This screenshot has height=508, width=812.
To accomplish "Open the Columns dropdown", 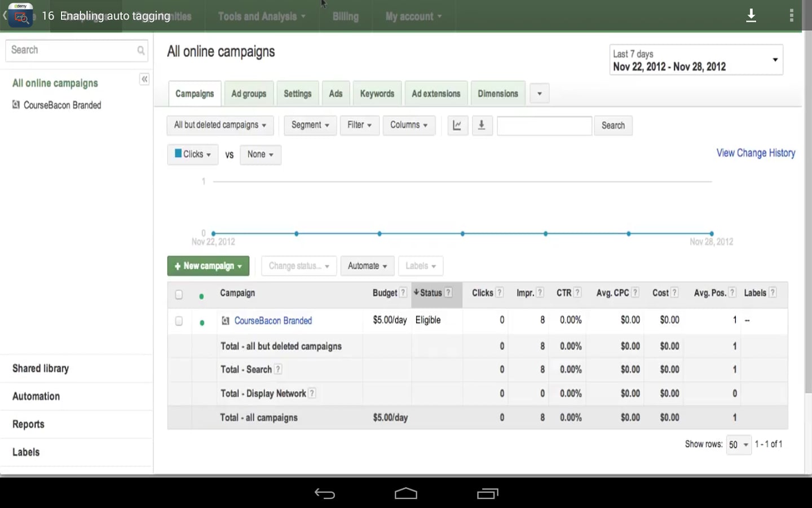I will [409, 125].
